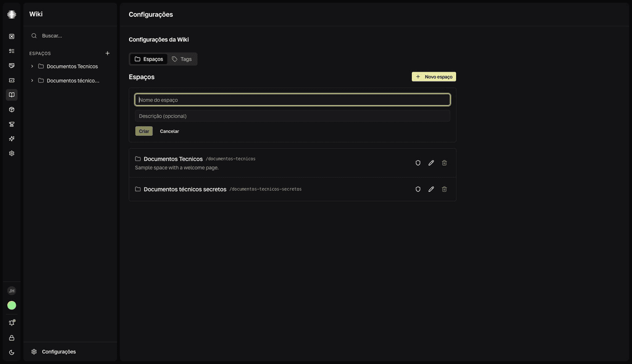Open the crossed-box icon in left rail
Screen dimensions: 632x364
(x=12, y=36)
